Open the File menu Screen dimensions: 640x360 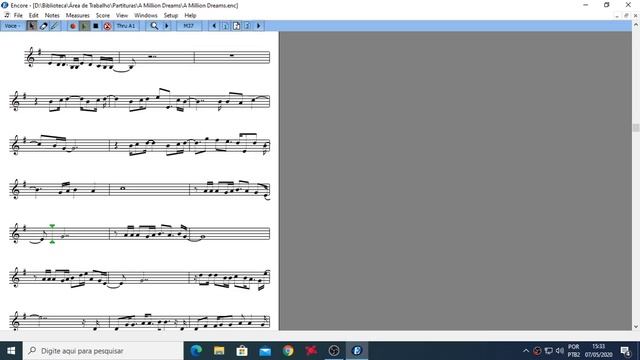click(18, 15)
